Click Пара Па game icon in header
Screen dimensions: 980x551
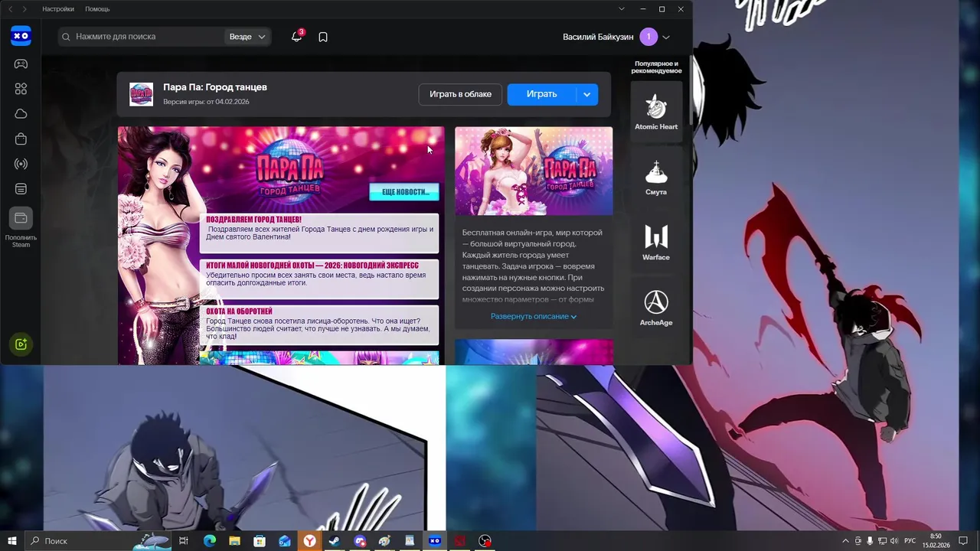click(141, 94)
